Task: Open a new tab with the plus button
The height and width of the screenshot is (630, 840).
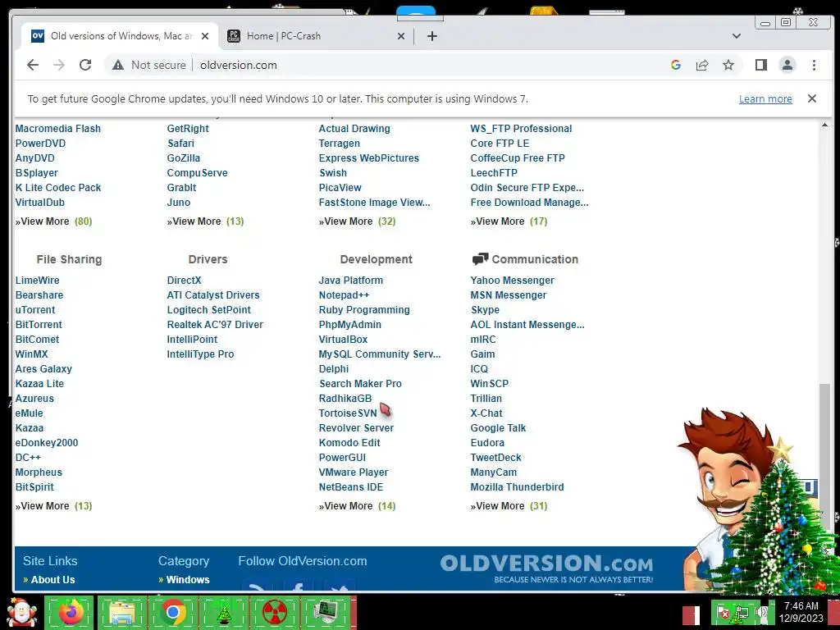Action: click(x=432, y=36)
